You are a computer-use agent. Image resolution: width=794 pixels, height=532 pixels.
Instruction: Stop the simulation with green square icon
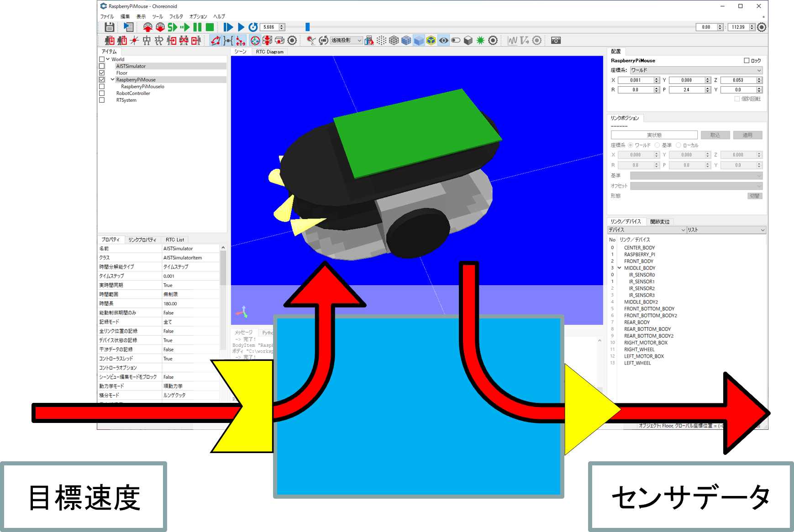[x=210, y=27]
